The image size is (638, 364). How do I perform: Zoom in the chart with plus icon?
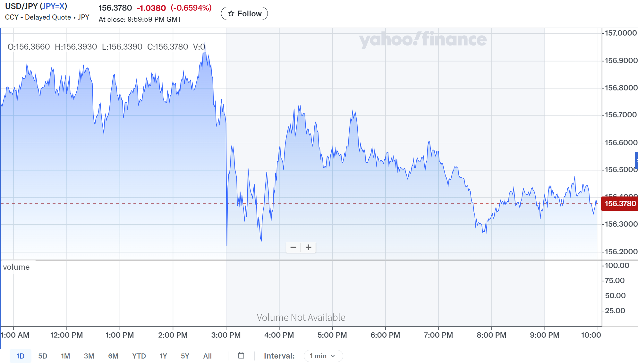309,247
